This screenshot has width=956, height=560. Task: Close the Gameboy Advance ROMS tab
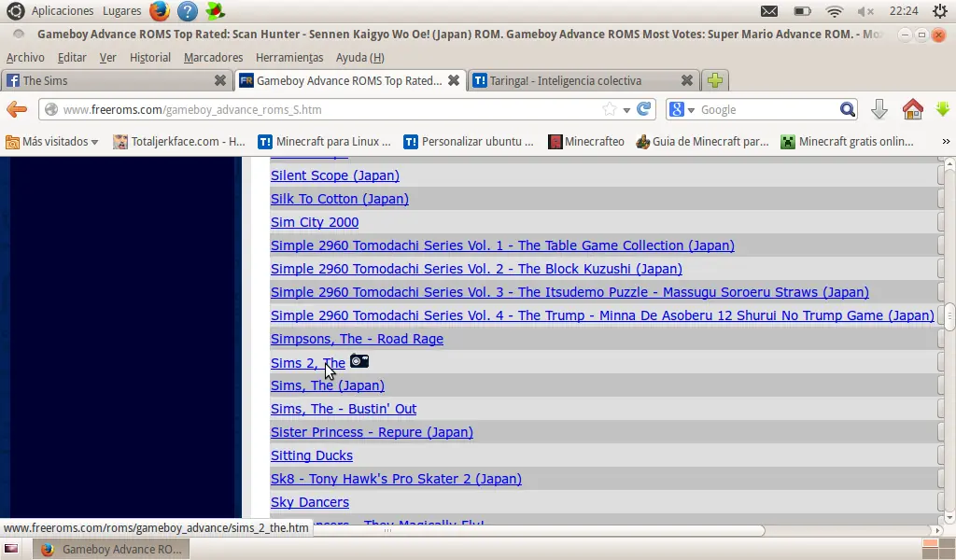click(x=454, y=80)
